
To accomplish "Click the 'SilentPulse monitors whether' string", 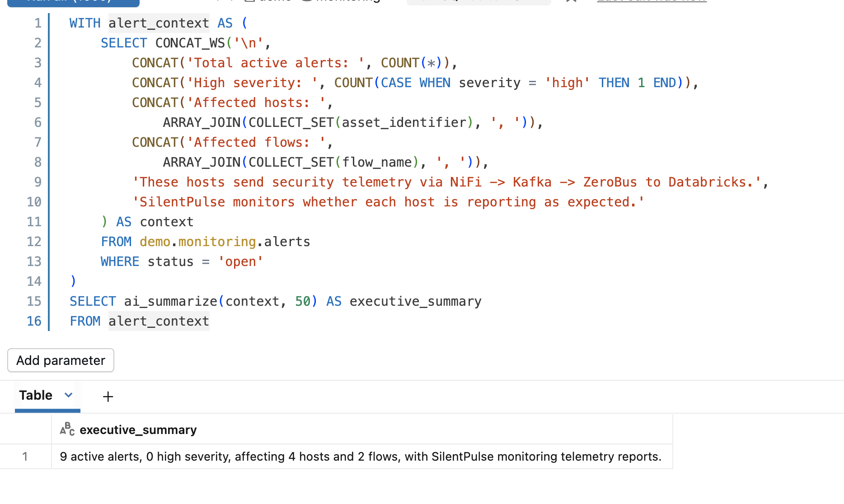I will tap(389, 202).
